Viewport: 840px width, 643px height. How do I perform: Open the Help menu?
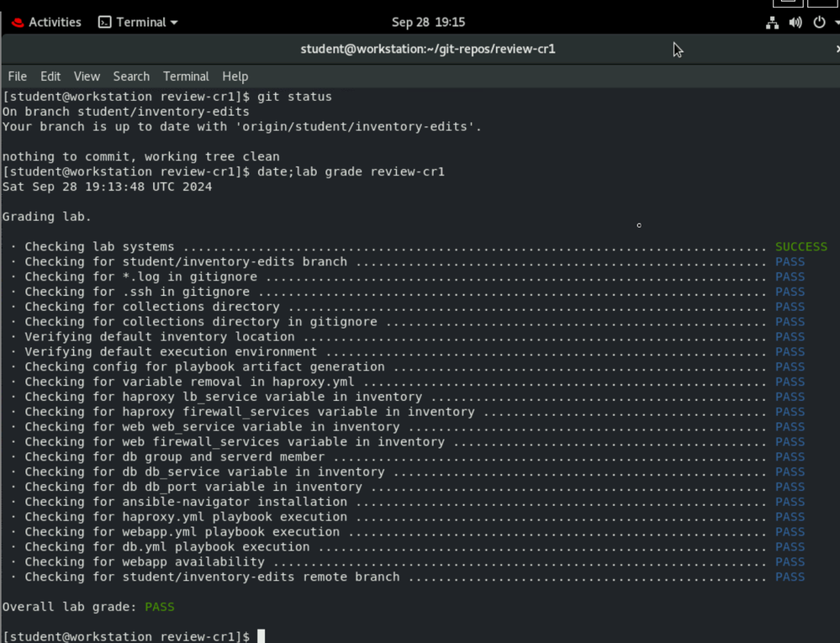[235, 76]
